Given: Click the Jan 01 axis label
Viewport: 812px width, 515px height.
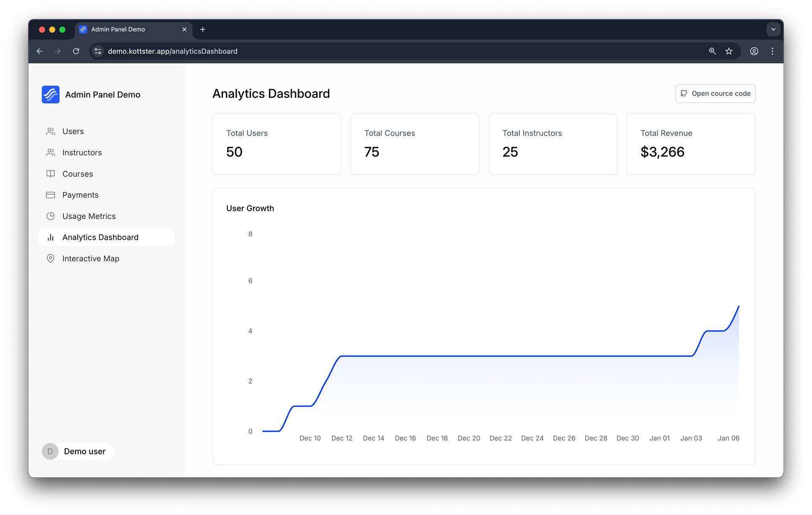Looking at the screenshot, I should tap(660, 438).
